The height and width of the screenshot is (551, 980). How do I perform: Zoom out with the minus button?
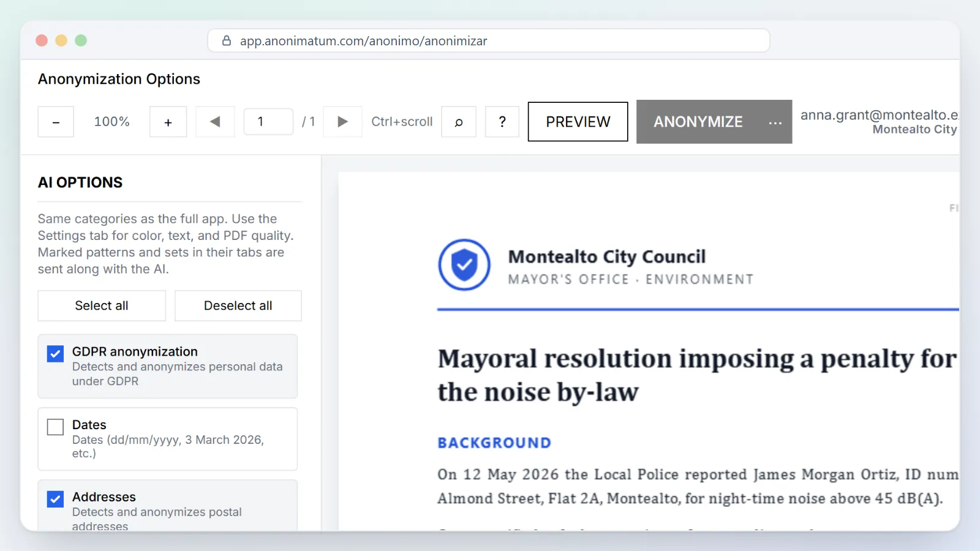tap(56, 122)
